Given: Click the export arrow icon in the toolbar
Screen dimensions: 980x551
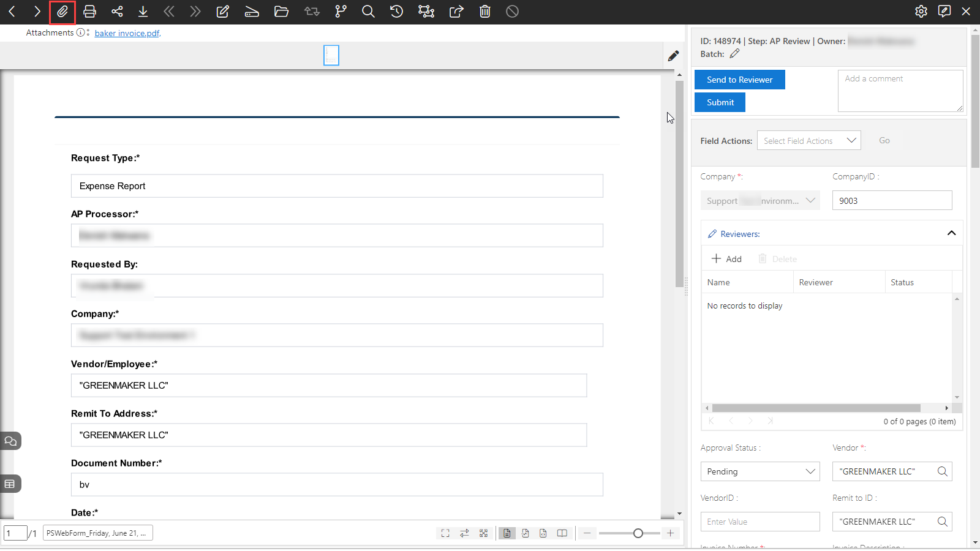Looking at the screenshot, I should coord(456,12).
